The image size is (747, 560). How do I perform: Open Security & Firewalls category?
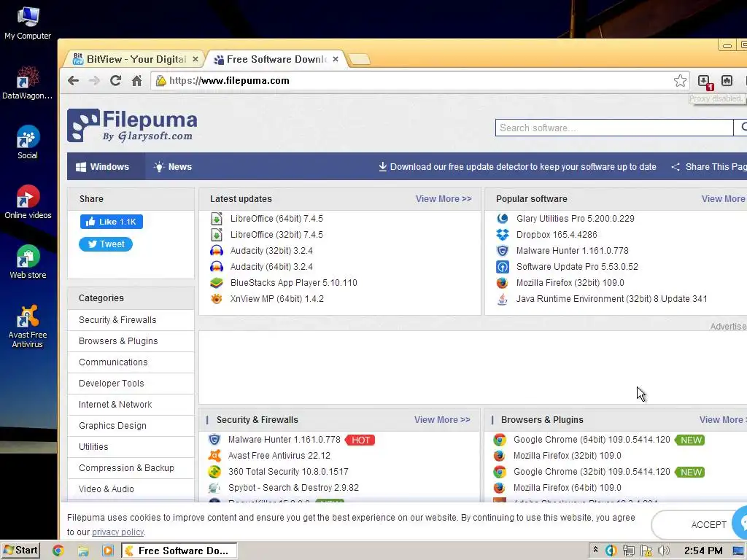[131, 320]
